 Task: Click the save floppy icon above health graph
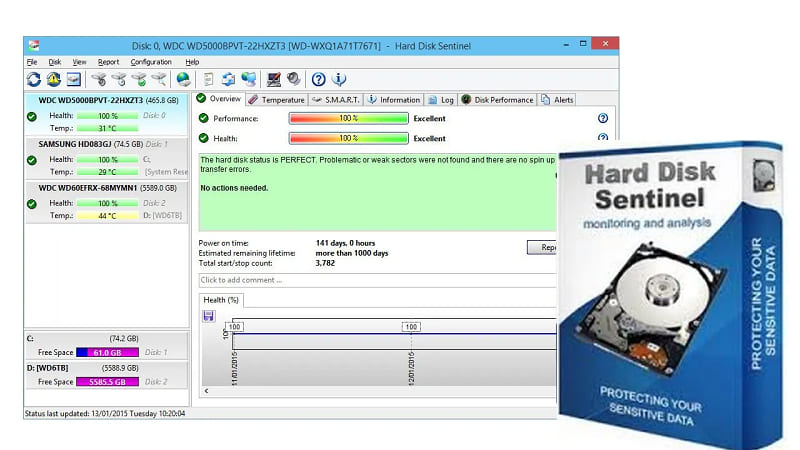(209, 316)
